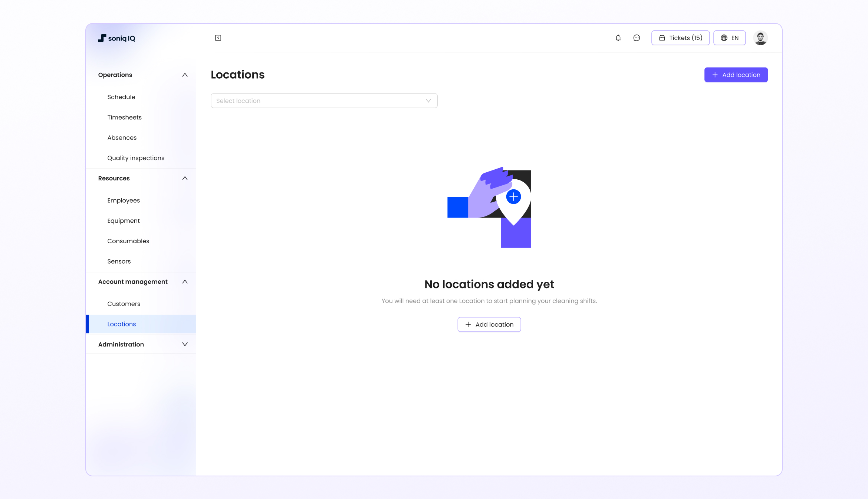
Task: Collapse the Resources section
Action: click(x=185, y=178)
